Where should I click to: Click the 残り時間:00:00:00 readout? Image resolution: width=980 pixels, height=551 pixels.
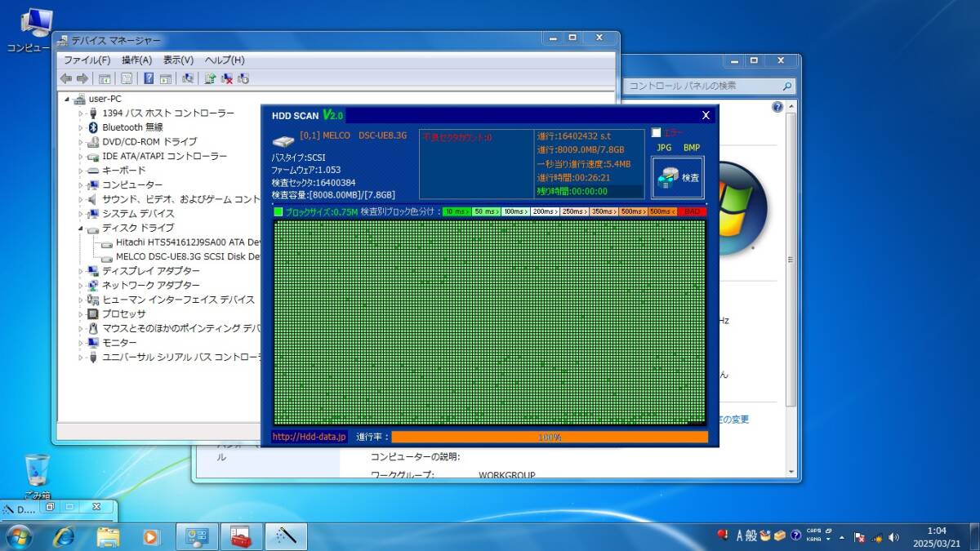[x=573, y=191]
